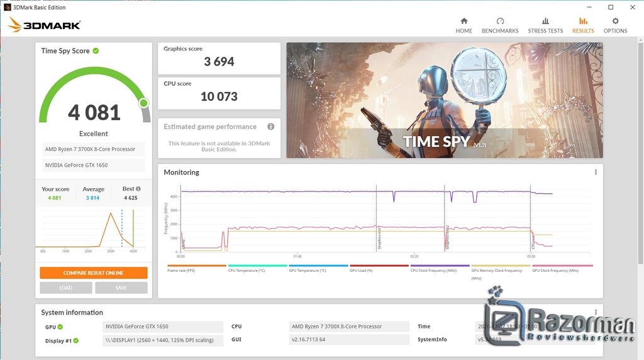Click the NVIDIA GeForce GTX 1650 field under score
The width and height of the screenshot is (644, 360).
point(94,165)
